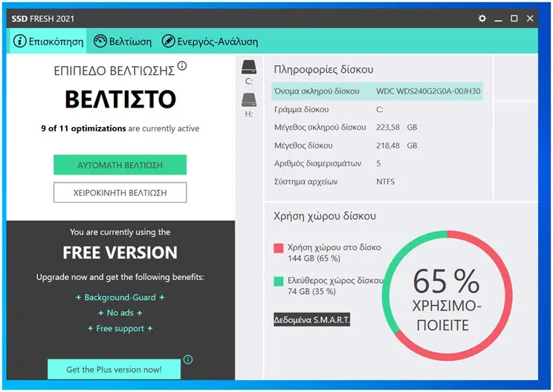This screenshot has height=392, width=553.
Task: Click the 218,48 value
Action: coord(387,146)
